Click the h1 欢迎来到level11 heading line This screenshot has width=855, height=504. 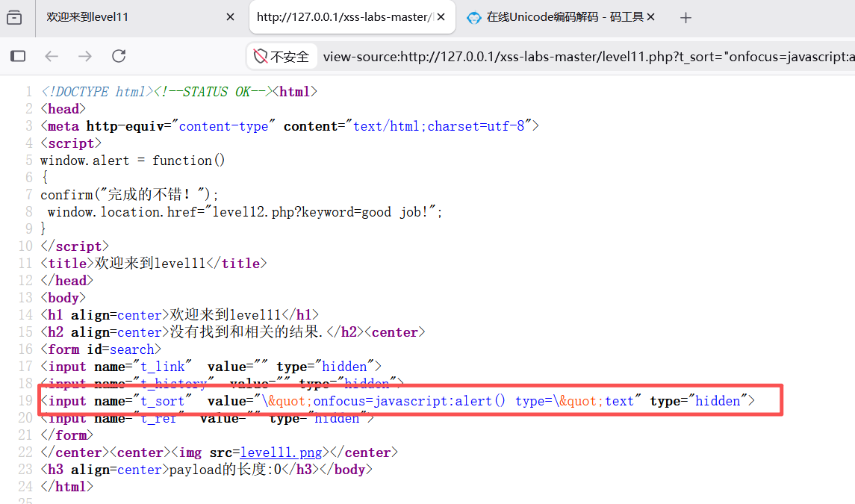pyautogui.click(x=179, y=315)
